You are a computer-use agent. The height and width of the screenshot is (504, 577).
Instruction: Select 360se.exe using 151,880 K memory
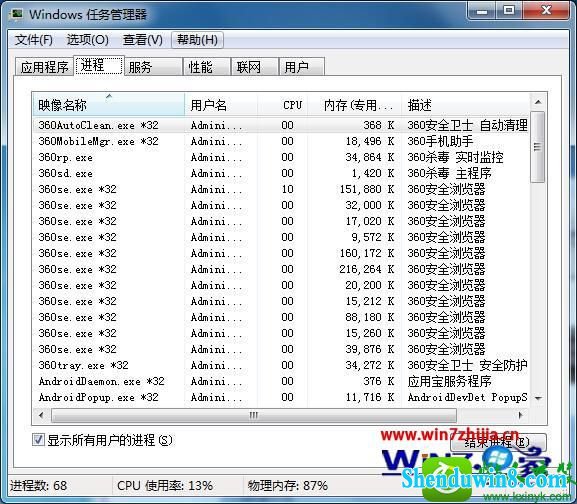coord(281,189)
